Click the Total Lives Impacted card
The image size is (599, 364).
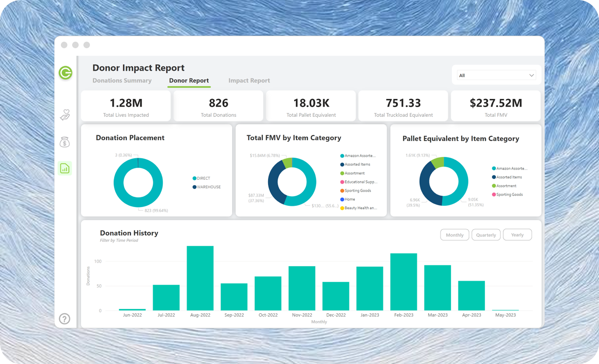coord(126,106)
